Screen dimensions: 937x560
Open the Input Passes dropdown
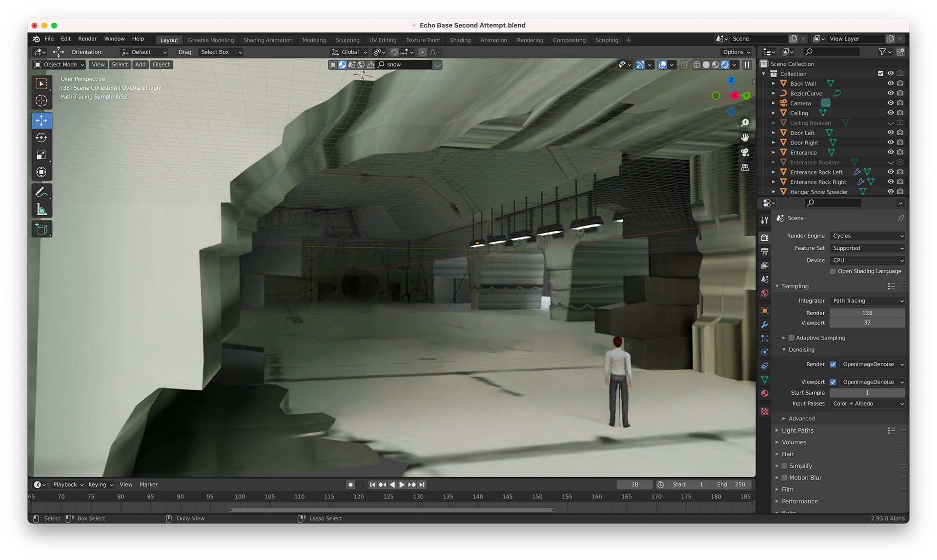pyautogui.click(x=867, y=404)
